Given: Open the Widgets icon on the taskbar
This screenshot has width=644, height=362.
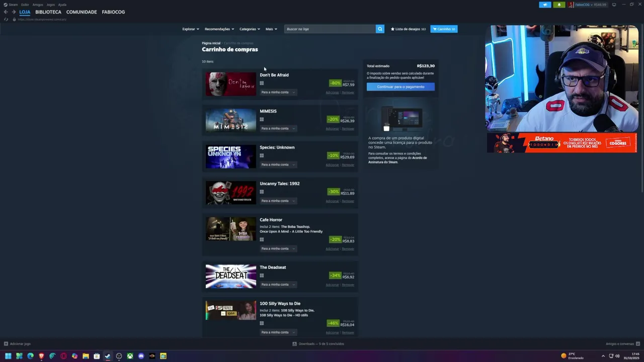Looking at the screenshot, I should (19, 356).
